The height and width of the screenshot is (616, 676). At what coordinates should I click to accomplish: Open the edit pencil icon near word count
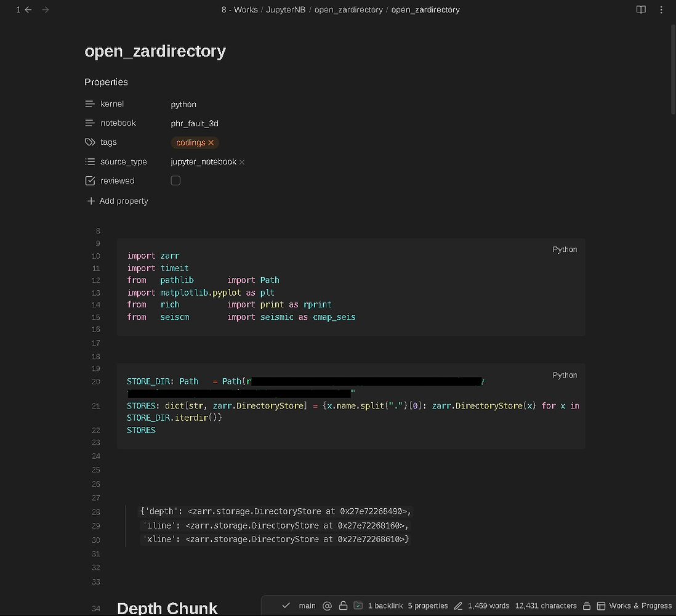pos(458,606)
